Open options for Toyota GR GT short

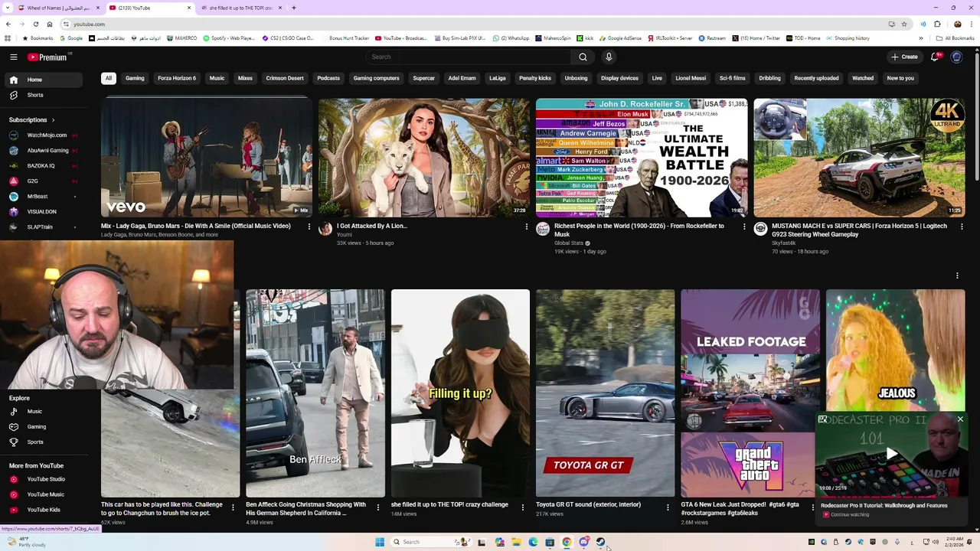668,507
